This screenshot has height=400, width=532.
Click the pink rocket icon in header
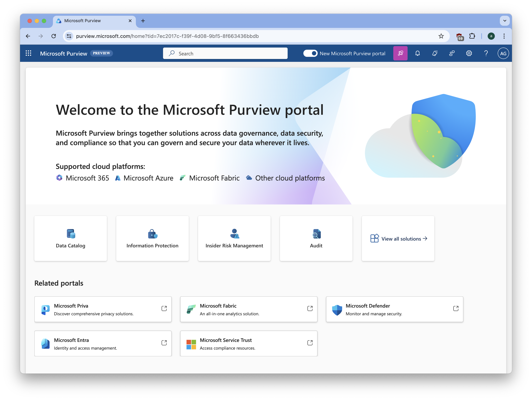[400, 53]
